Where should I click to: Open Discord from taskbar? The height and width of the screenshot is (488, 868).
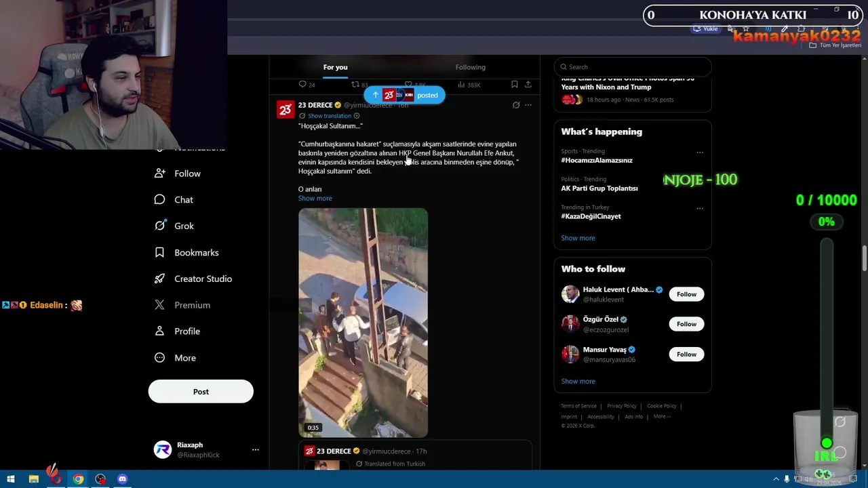tap(122, 479)
